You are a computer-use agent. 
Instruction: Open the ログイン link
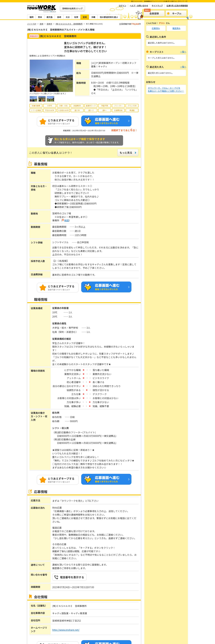click(x=122, y=6)
